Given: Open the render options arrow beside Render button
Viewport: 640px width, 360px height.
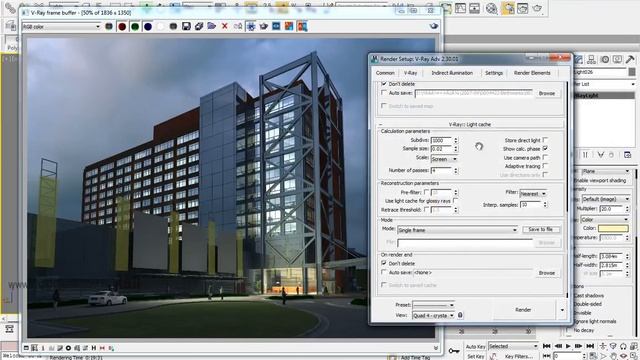Looking at the screenshot, I should click(x=562, y=310).
